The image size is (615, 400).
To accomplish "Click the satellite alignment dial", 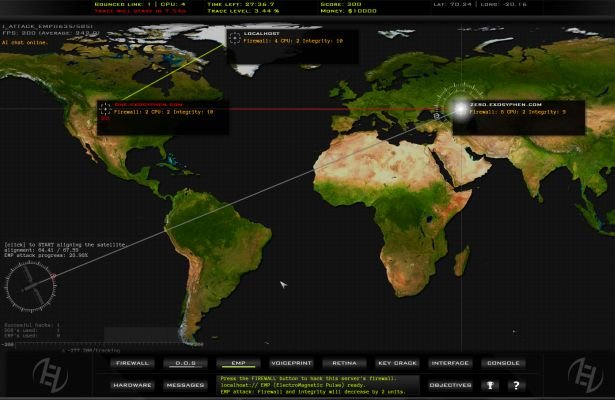I will [x=30, y=288].
